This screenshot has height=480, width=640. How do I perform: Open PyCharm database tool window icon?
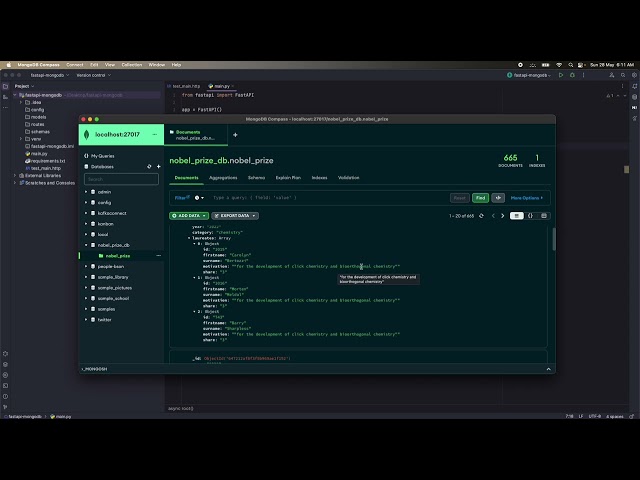pos(634,97)
